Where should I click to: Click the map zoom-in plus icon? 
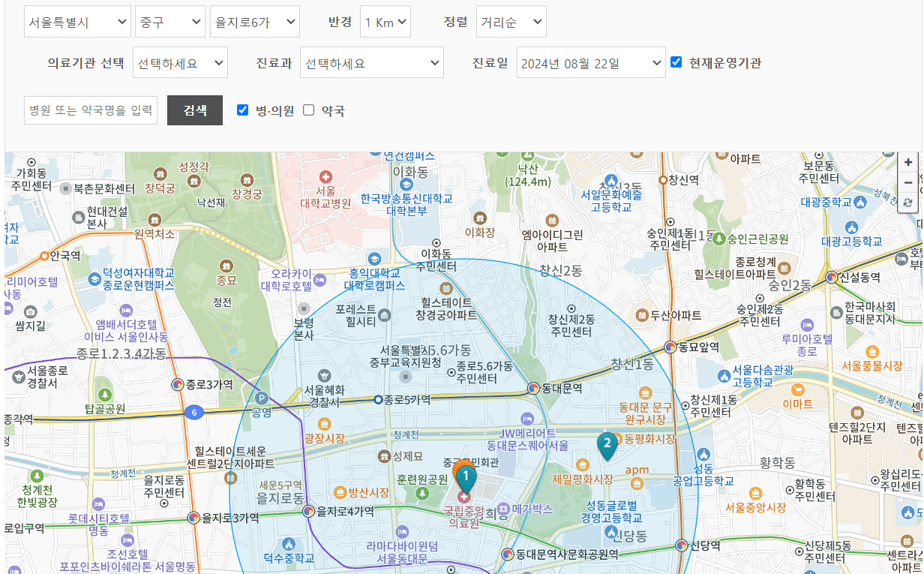907,161
